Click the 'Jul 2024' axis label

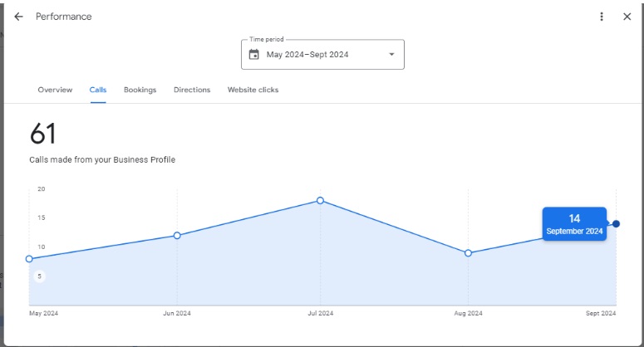[321, 313]
